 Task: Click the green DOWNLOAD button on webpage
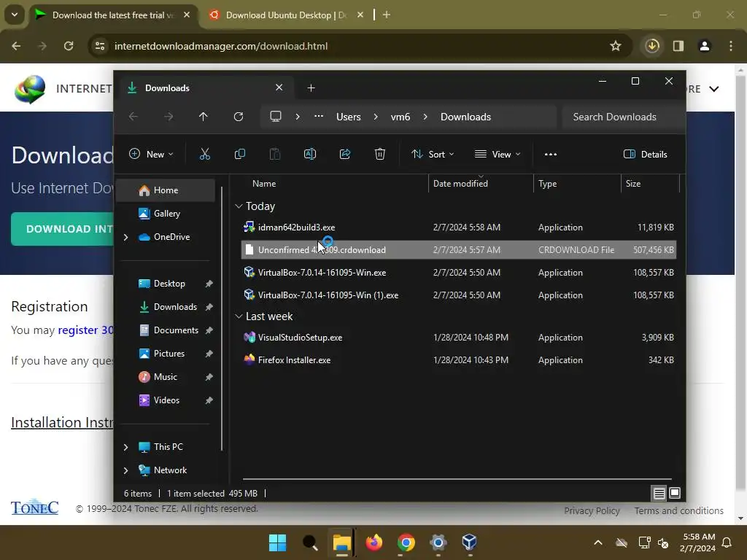click(63, 229)
